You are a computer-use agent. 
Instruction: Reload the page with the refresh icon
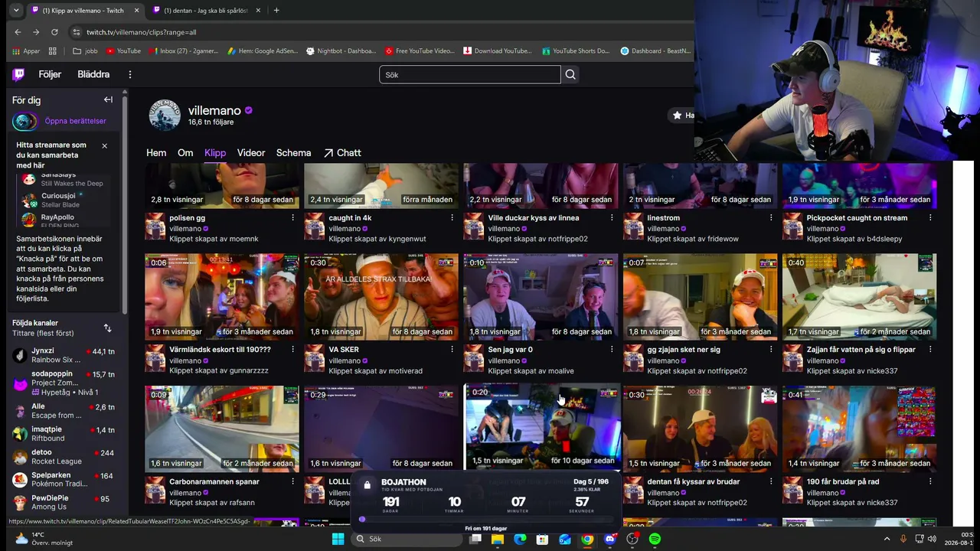54,32
